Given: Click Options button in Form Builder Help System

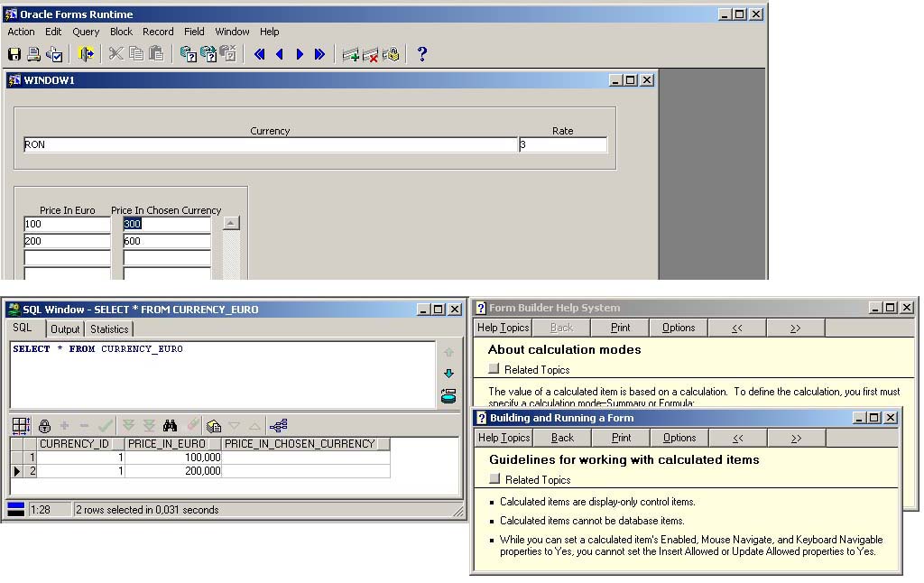Looking at the screenshot, I should click(x=679, y=328).
